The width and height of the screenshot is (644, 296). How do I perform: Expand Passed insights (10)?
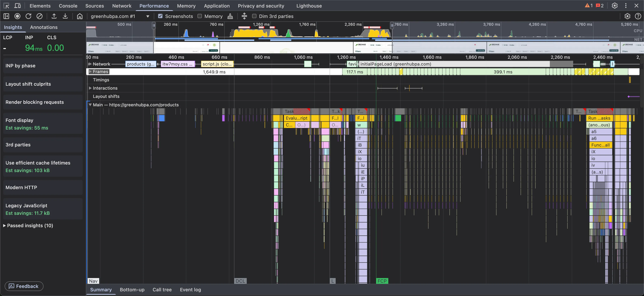(x=28, y=225)
